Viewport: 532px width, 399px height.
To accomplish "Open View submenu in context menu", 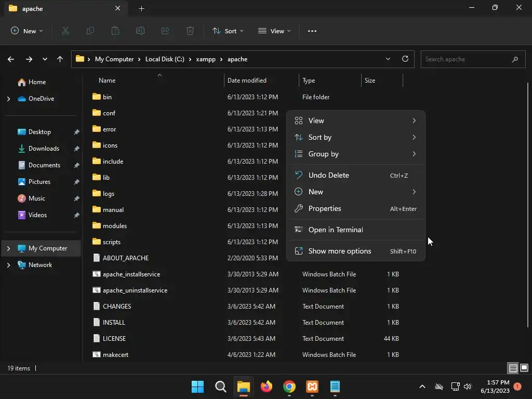I will click(355, 121).
